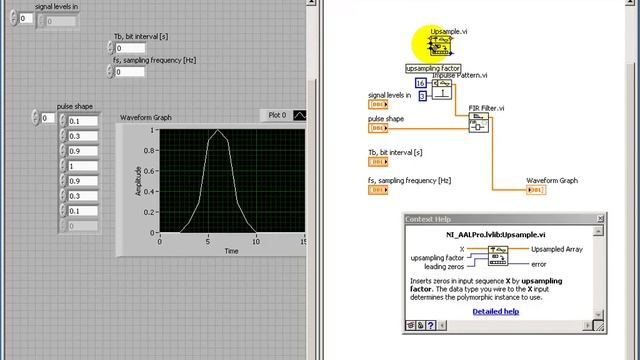This screenshot has width=640, height=360.
Task: Select the Upsample.vi label on the diagram
Action: tap(449, 31)
